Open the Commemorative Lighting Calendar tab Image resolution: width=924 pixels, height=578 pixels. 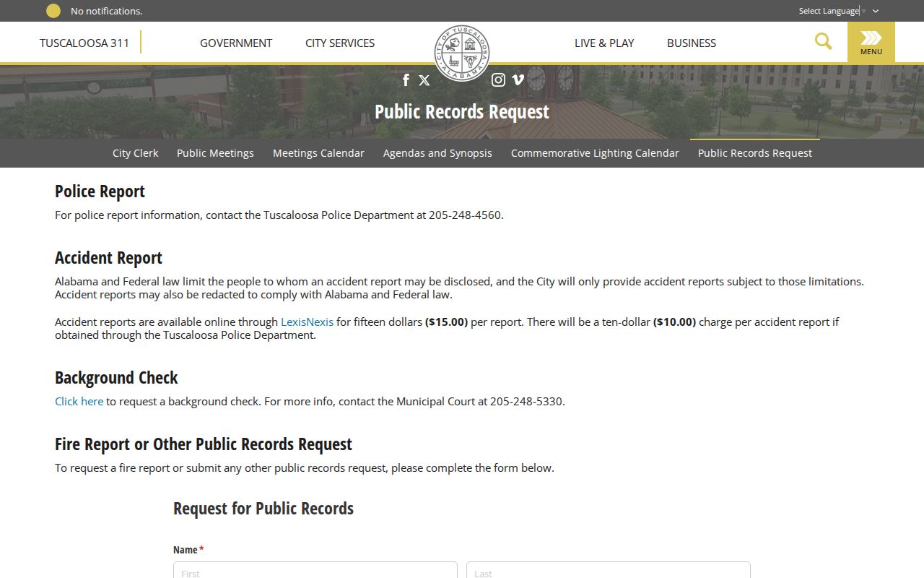[x=595, y=153]
